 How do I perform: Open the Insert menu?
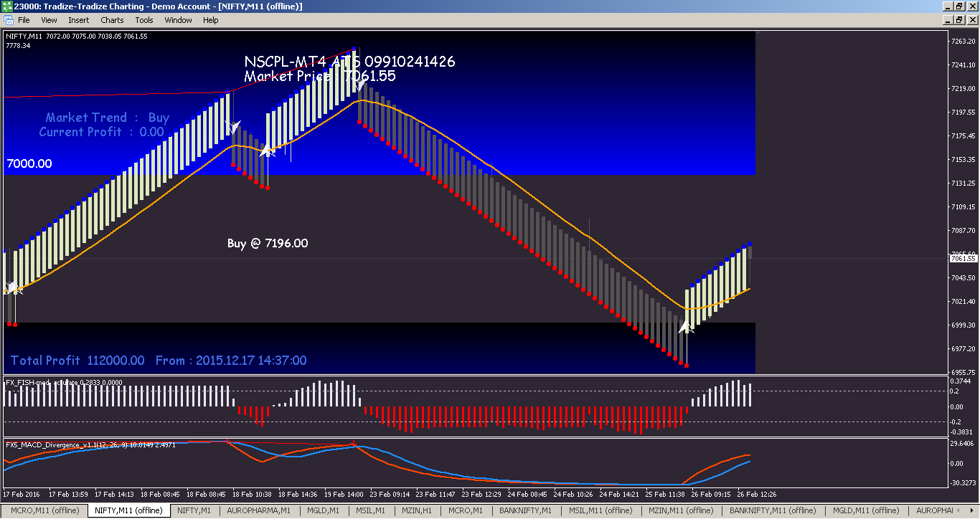click(78, 20)
